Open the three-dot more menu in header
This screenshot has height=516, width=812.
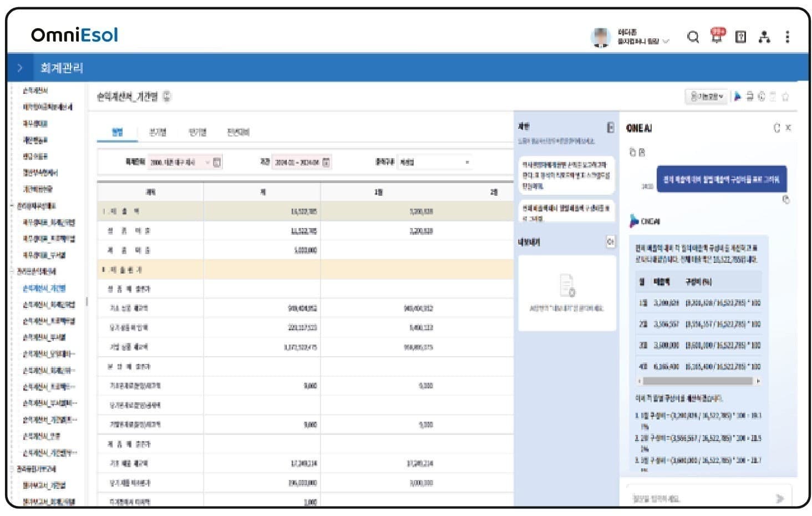[x=787, y=37]
